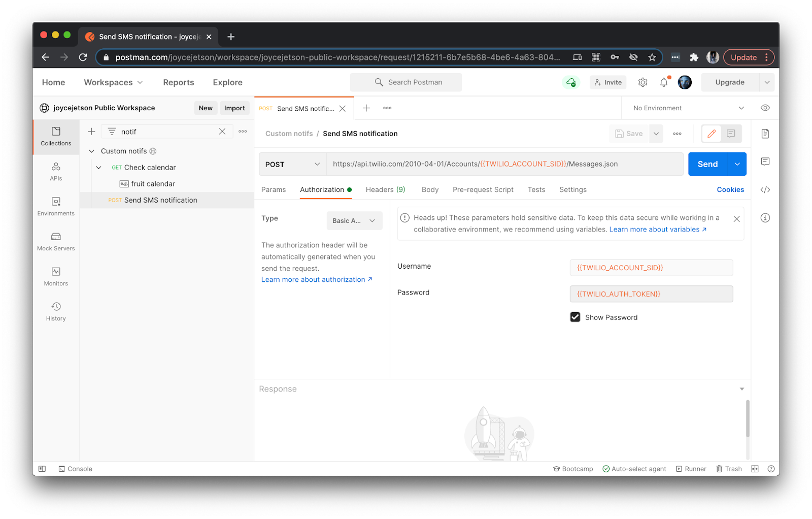Open Explore in top navigation
Image resolution: width=812 pixels, height=519 pixels.
227,82
